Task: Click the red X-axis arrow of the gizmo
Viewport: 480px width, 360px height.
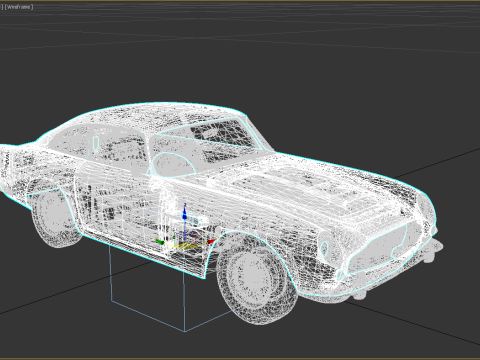Action: click(212, 241)
